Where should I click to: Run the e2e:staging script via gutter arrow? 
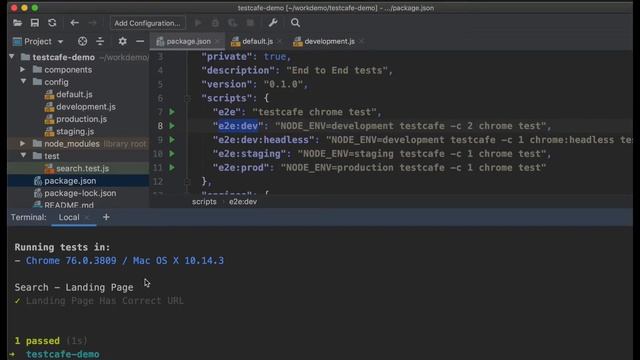[x=172, y=153]
